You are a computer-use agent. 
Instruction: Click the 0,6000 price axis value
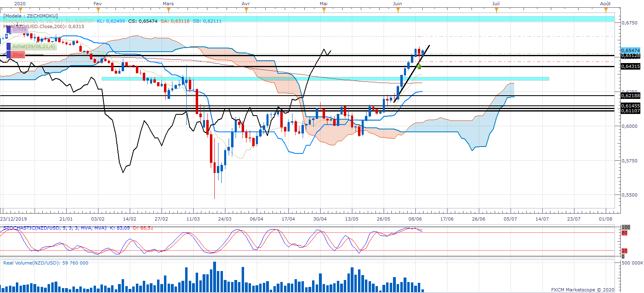[630, 126]
